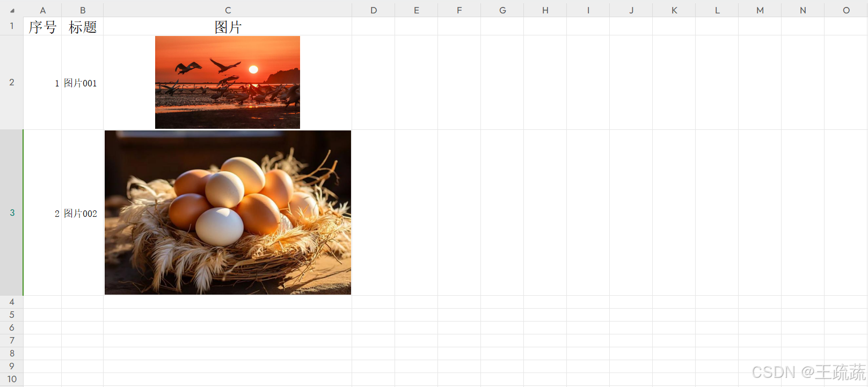Click the cell 图片002

tap(82, 213)
